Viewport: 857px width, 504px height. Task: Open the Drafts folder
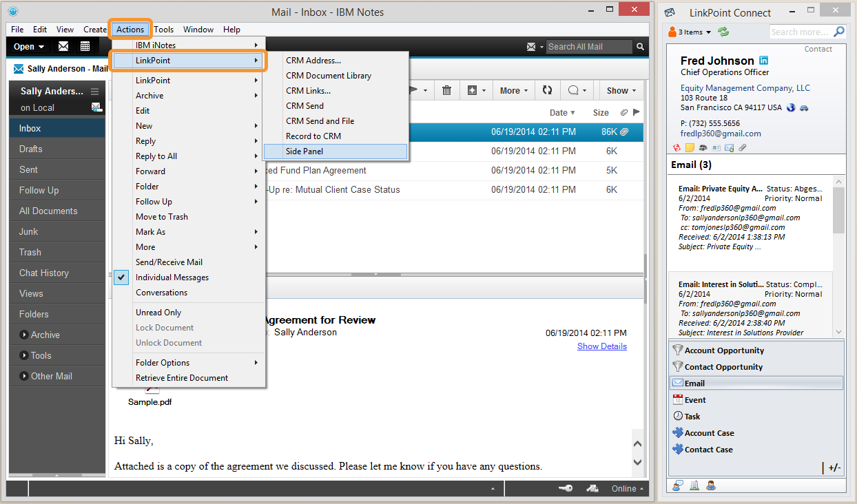pos(57,149)
